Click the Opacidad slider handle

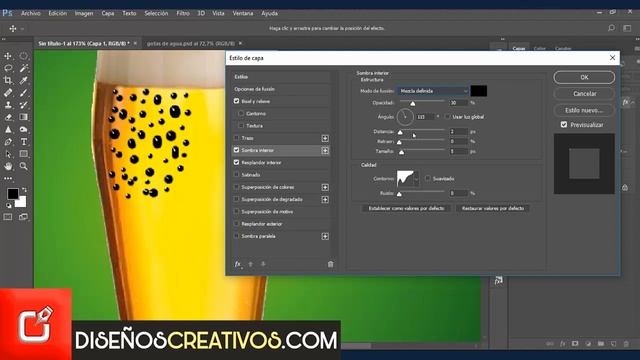pyautogui.click(x=413, y=104)
